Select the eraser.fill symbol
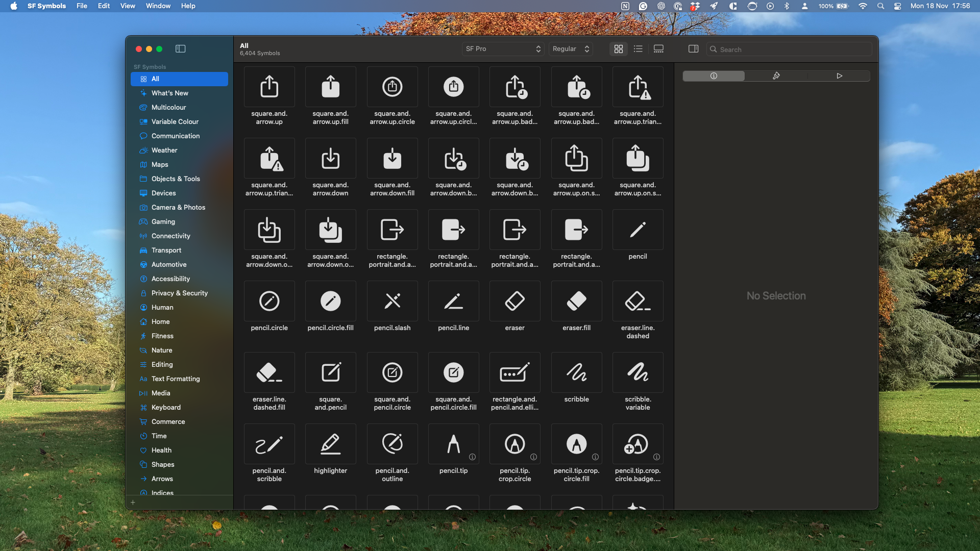The height and width of the screenshot is (551, 980). click(x=576, y=301)
